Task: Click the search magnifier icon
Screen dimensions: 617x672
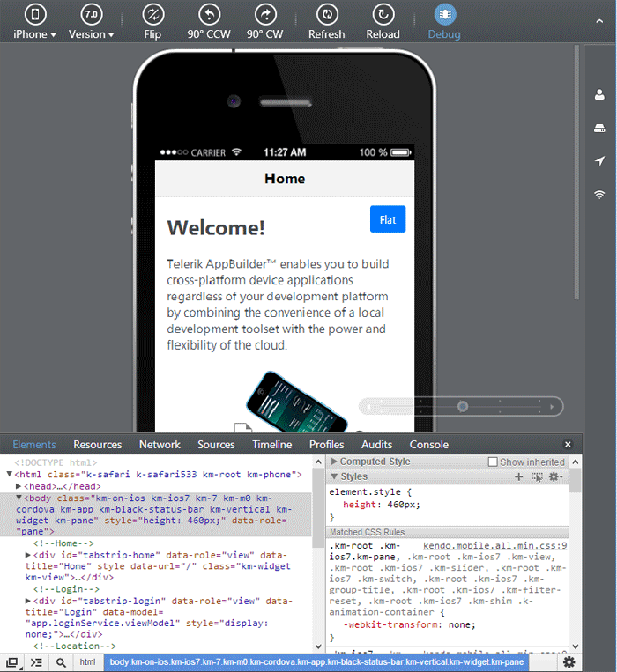Action: [x=62, y=662]
